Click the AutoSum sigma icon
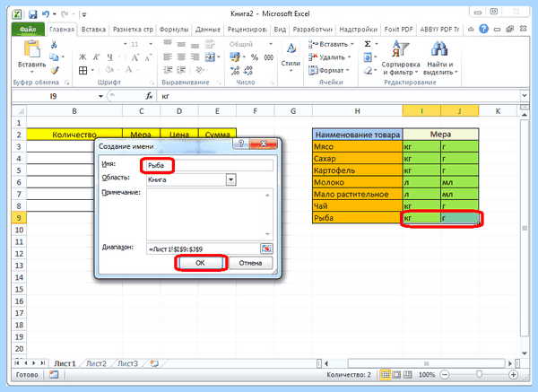Screen dimensions: 538x392 click(368, 44)
